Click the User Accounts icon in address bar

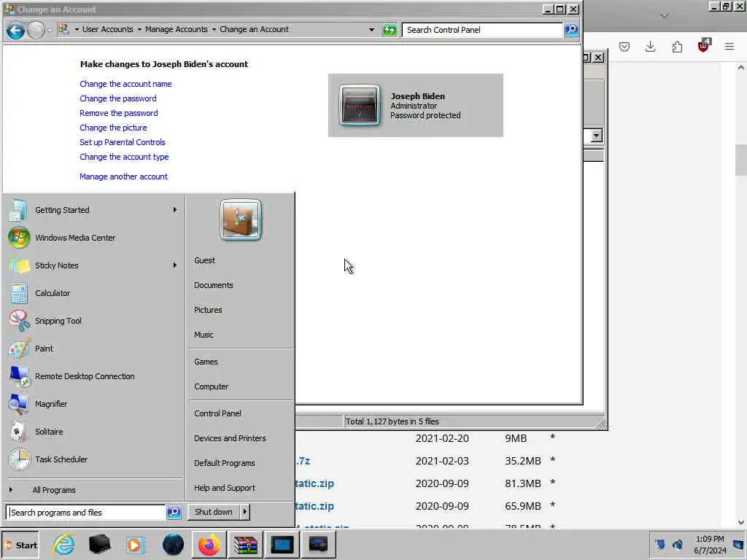click(63, 29)
